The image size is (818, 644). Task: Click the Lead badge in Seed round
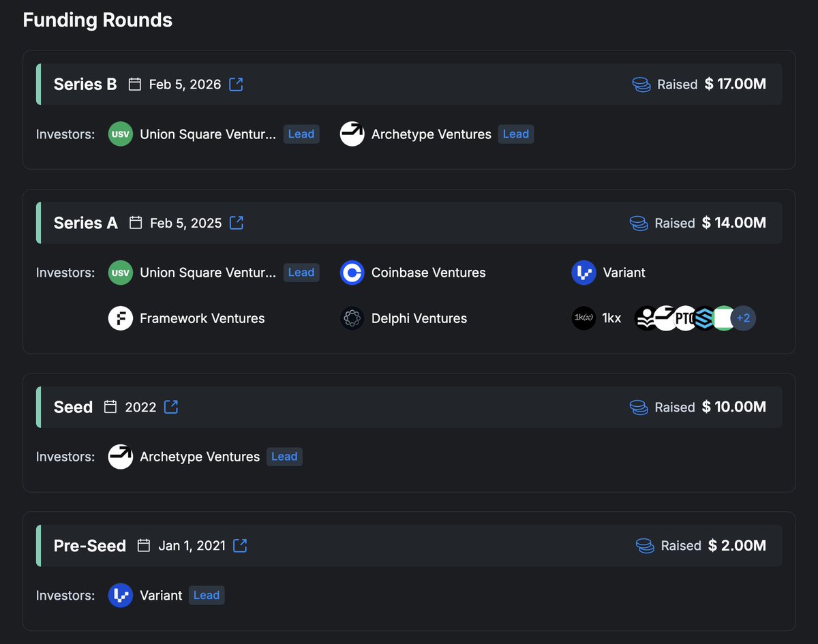(284, 457)
